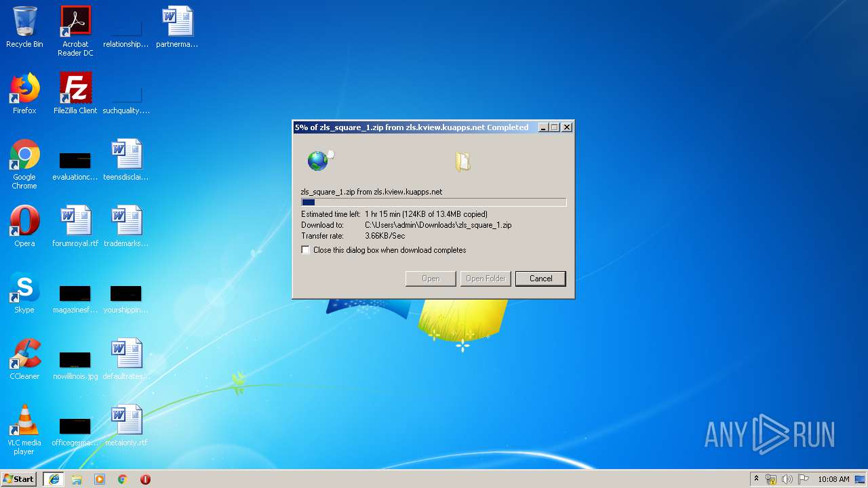
Task: Open Firefox desktop shortcut
Action: (24, 94)
